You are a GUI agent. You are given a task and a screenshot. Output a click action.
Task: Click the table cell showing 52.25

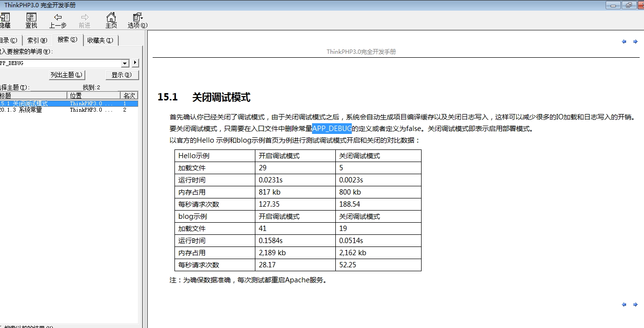[378, 265]
